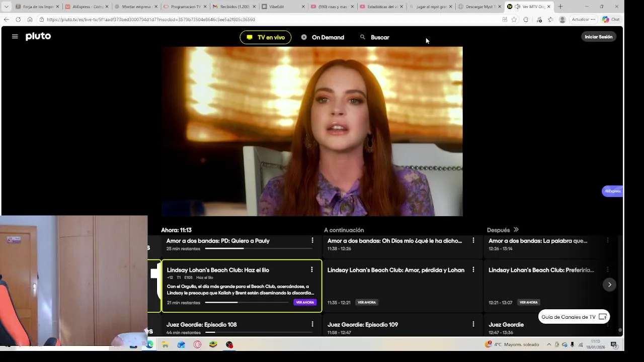
Task: Click the AliExpress side badge
Action: pos(612,191)
